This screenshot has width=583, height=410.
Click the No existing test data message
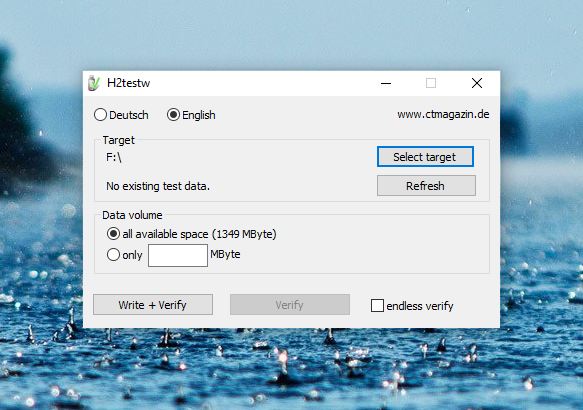158,186
